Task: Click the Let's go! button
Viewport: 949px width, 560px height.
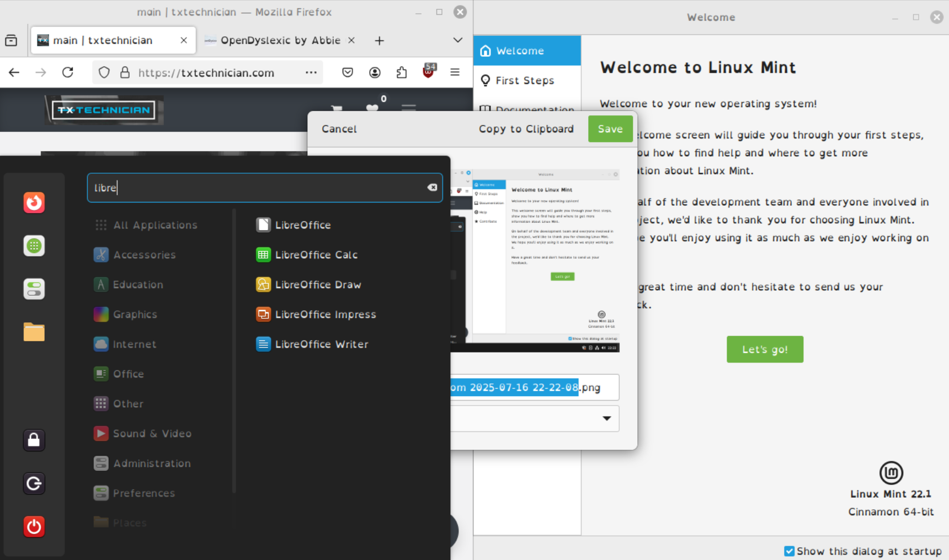Action: [x=765, y=349]
